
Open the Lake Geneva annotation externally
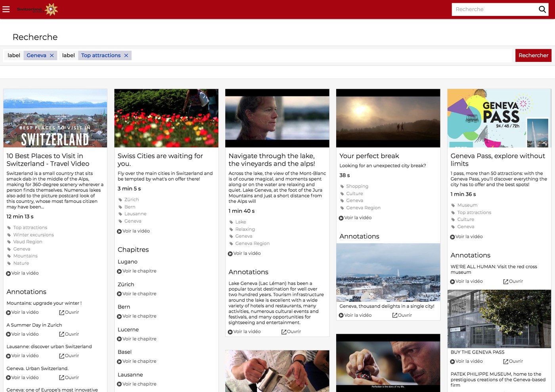[291, 332]
